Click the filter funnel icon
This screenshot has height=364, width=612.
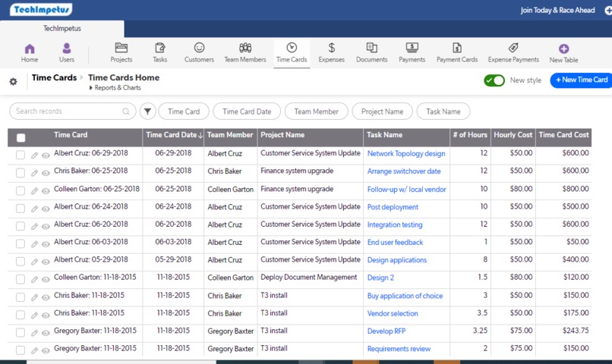147,111
